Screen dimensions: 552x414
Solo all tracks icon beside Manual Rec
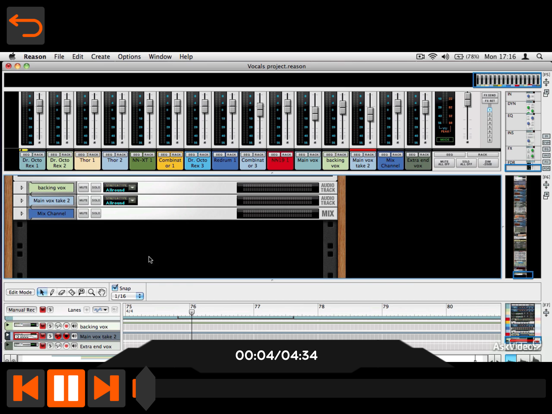50,310
